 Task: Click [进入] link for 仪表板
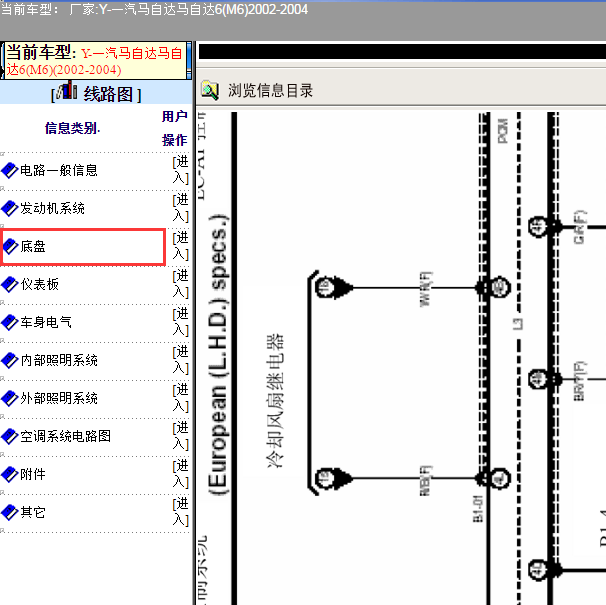pyautogui.click(x=180, y=284)
